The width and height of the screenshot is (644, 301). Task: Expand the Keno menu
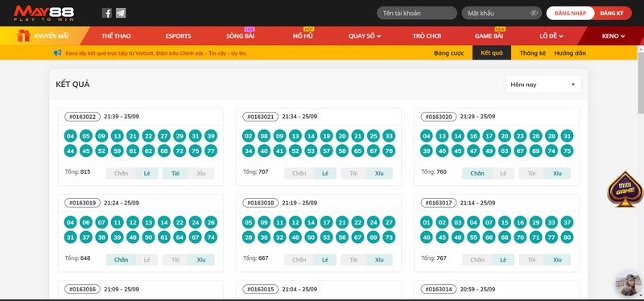[x=613, y=35]
